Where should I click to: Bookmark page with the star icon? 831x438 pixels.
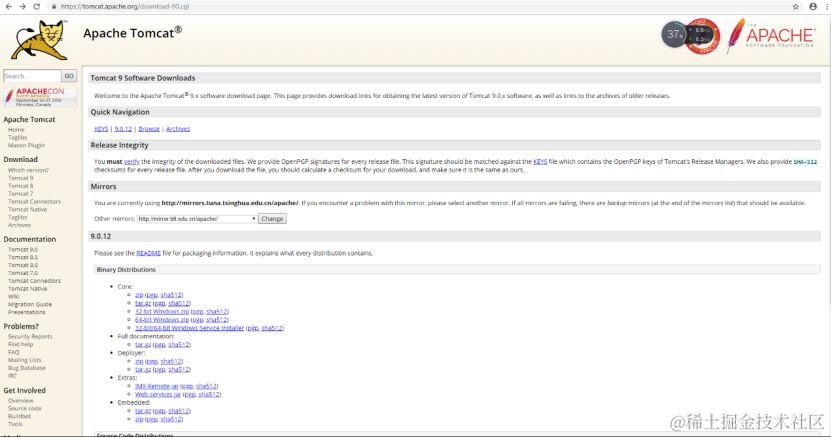click(795, 6)
